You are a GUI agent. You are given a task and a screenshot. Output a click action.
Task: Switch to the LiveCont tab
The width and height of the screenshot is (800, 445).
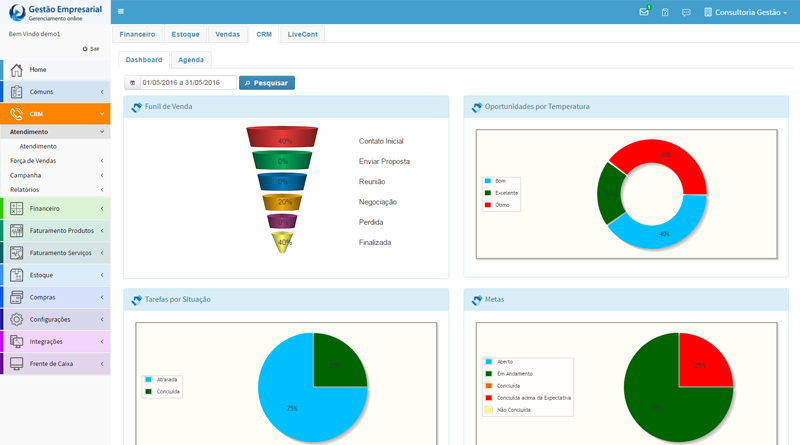point(303,34)
